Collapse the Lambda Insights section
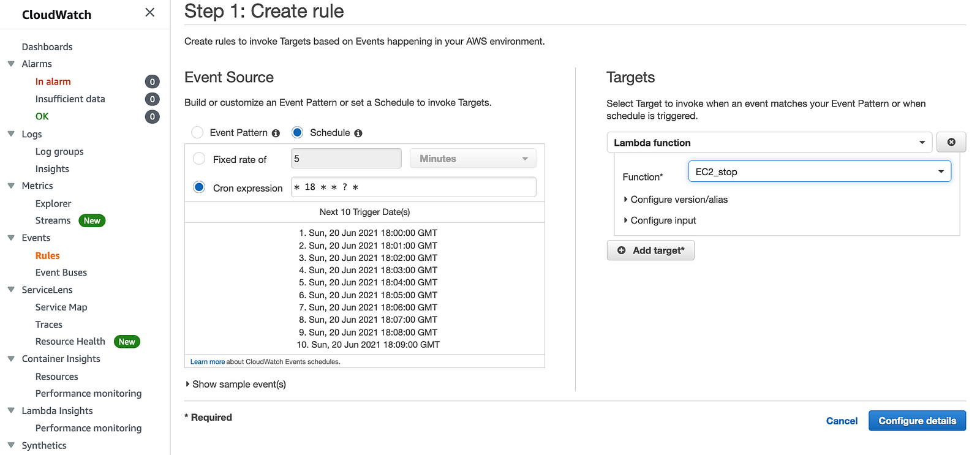 click(x=11, y=411)
